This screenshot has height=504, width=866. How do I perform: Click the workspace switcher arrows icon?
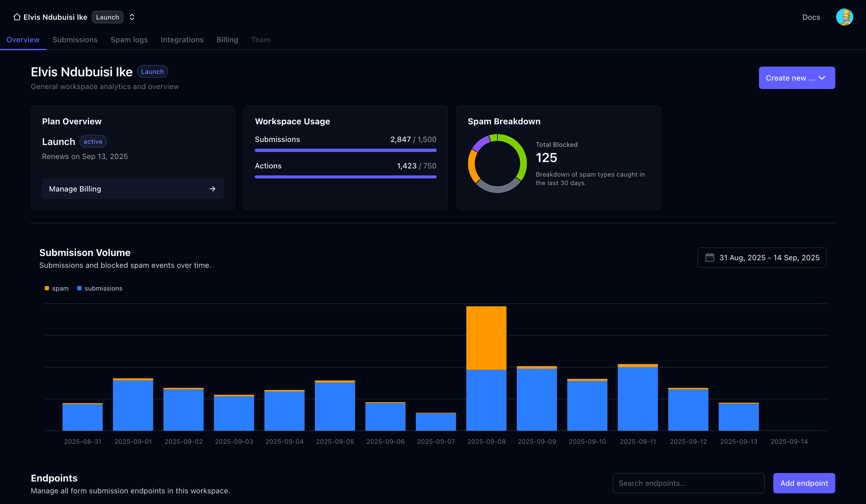point(132,17)
